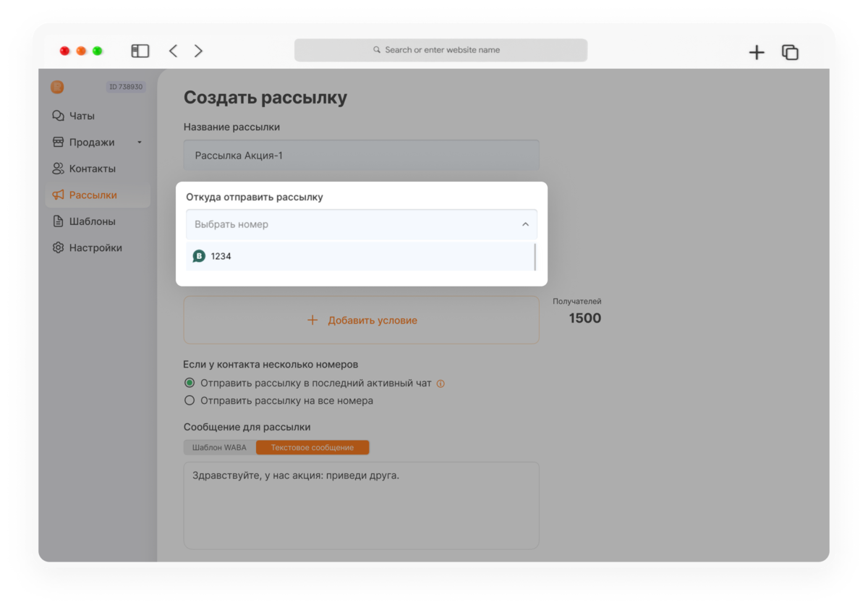Open the Шаблоны document icon
This screenshot has height=610, width=868.
click(58, 221)
